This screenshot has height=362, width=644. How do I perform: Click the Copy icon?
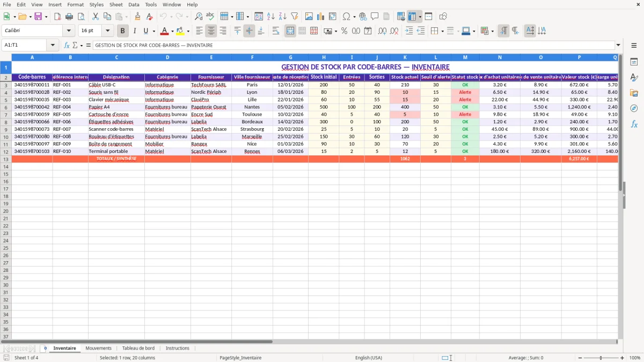pos(107,17)
